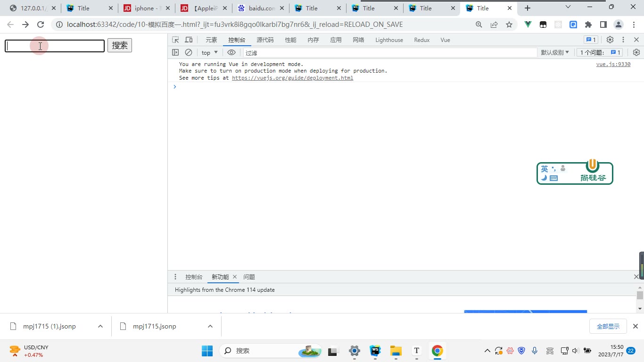Screen dimensions: 644x362
Task: Open the Chrome profile avatar
Action: click(619, 25)
